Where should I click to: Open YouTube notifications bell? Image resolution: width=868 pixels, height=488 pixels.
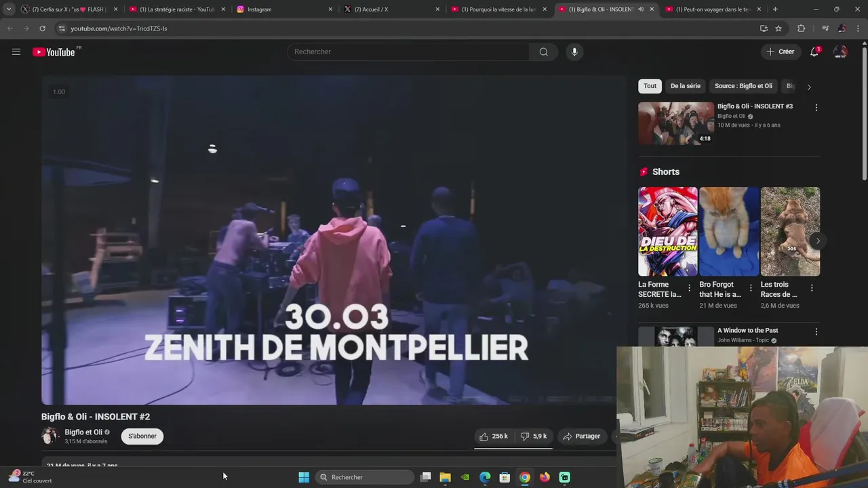(814, 52)
